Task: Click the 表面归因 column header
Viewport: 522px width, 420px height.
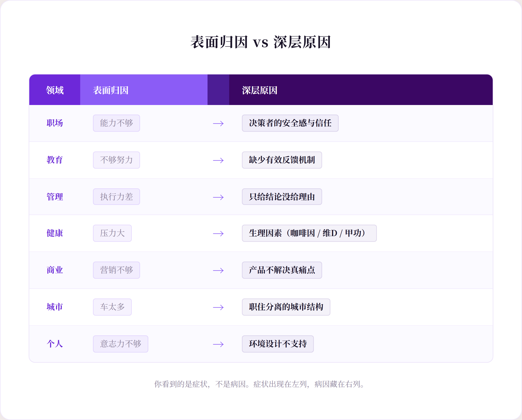Action: pos(144,90)
